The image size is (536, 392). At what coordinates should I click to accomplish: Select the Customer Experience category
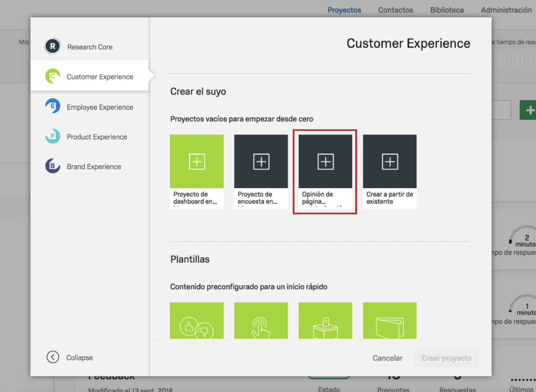click(x=90, y=76)
